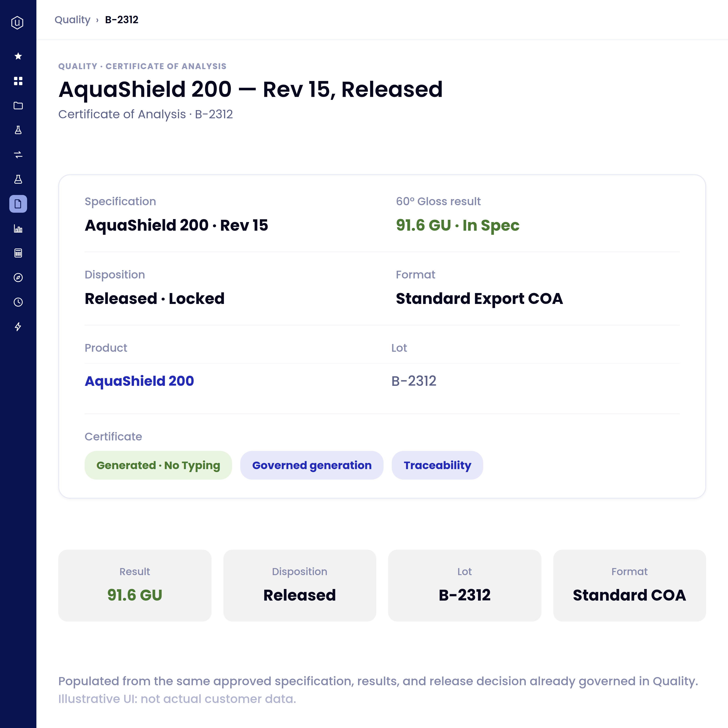Open the calculator sidebar icon
The width and height of the screenshot is (728, 728).
click(x=18, y=253)
